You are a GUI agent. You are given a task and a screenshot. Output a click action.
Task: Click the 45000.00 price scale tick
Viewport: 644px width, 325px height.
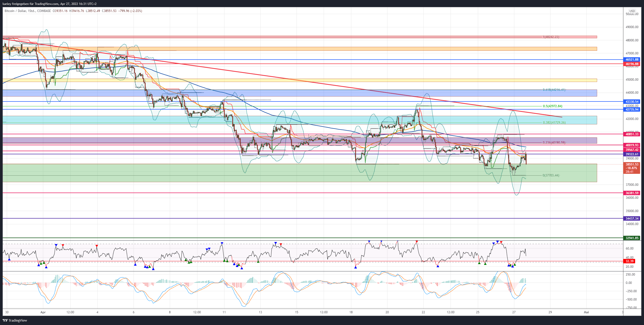point(632,80)
